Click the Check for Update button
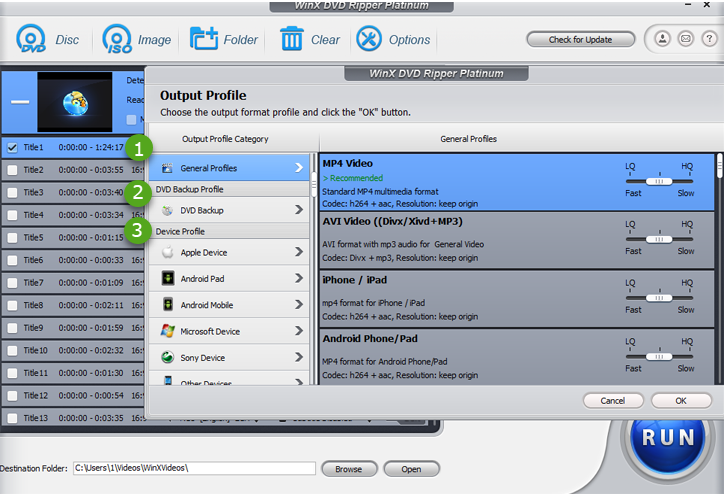This screenshot has width=724, height=496. point(580,40)
